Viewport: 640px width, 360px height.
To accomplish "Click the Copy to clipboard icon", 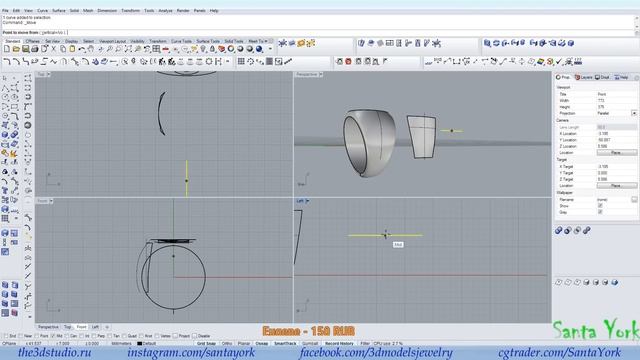I will tap(63, 49).
